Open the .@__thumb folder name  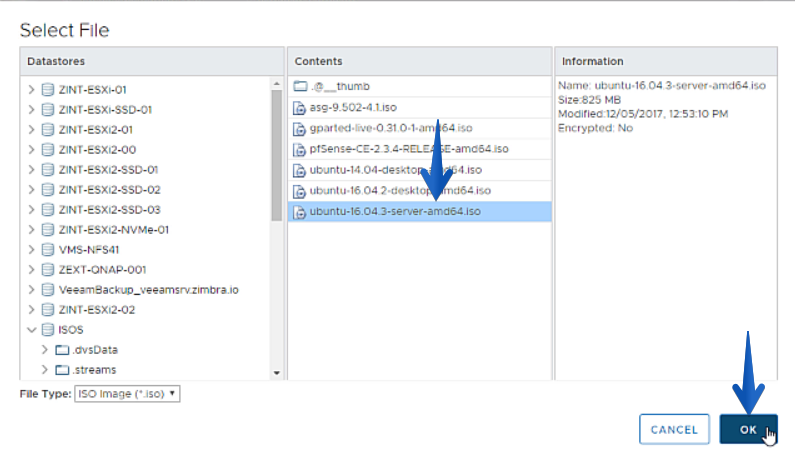(x=340, y=86)
